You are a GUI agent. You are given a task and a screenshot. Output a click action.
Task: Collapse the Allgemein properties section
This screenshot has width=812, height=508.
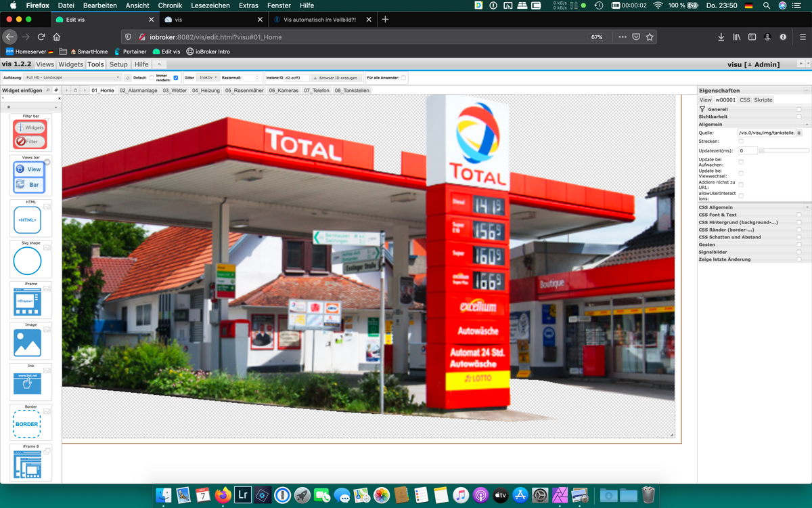pos(807,125)
